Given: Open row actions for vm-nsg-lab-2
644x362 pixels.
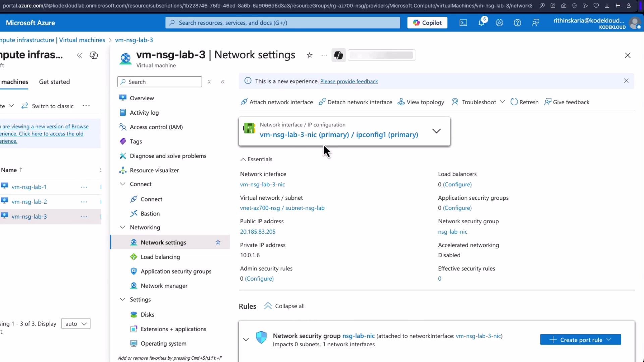Looking at the screenshot, I should pyautogui.click(x=84, y=202).
